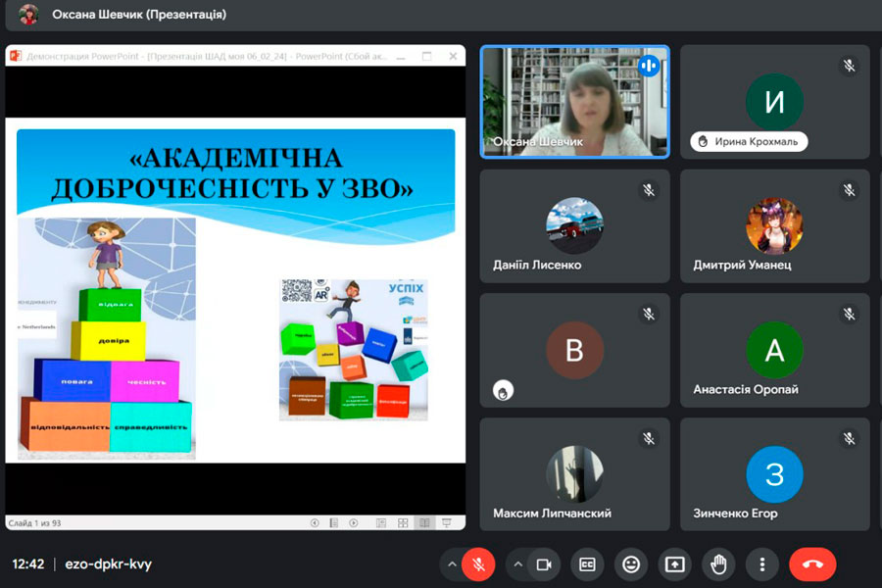Select Оксана Шевчик video tile

click(575, 102)
